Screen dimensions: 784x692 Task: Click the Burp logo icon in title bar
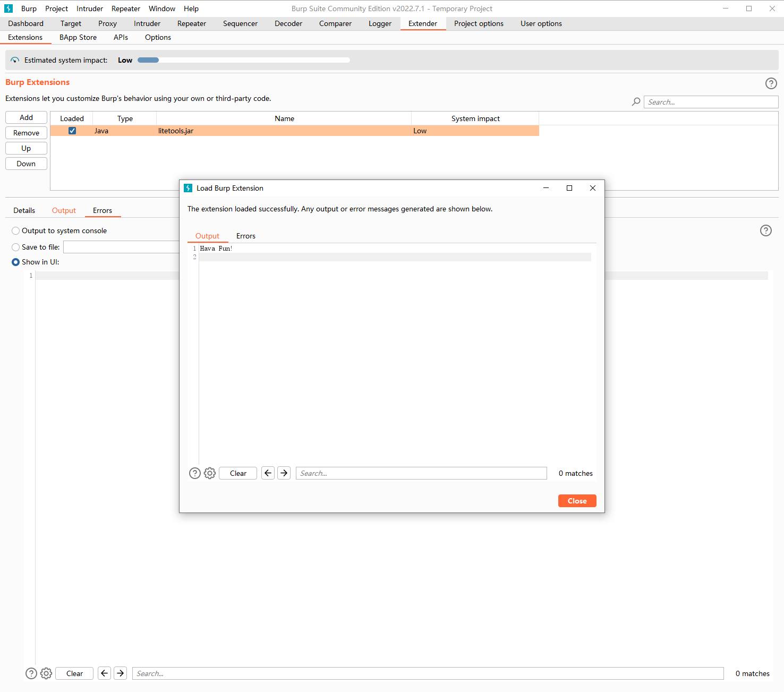pos(8,8)
